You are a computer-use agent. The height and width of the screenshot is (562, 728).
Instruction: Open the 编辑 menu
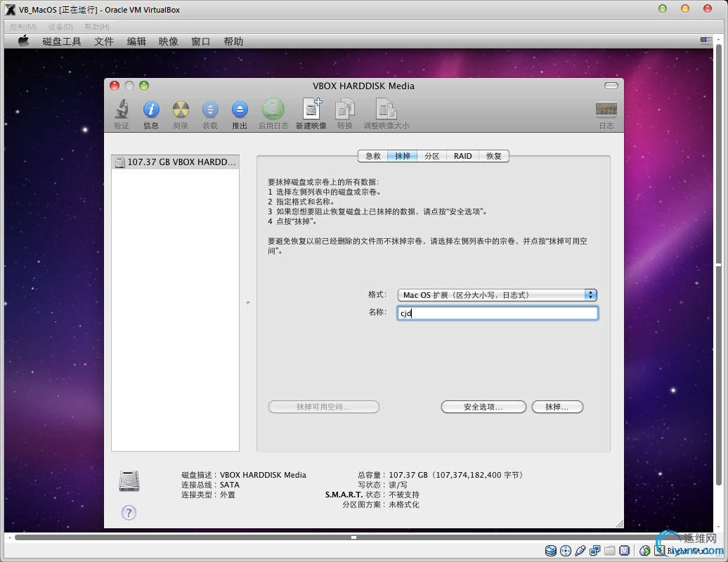coord(136,41)
